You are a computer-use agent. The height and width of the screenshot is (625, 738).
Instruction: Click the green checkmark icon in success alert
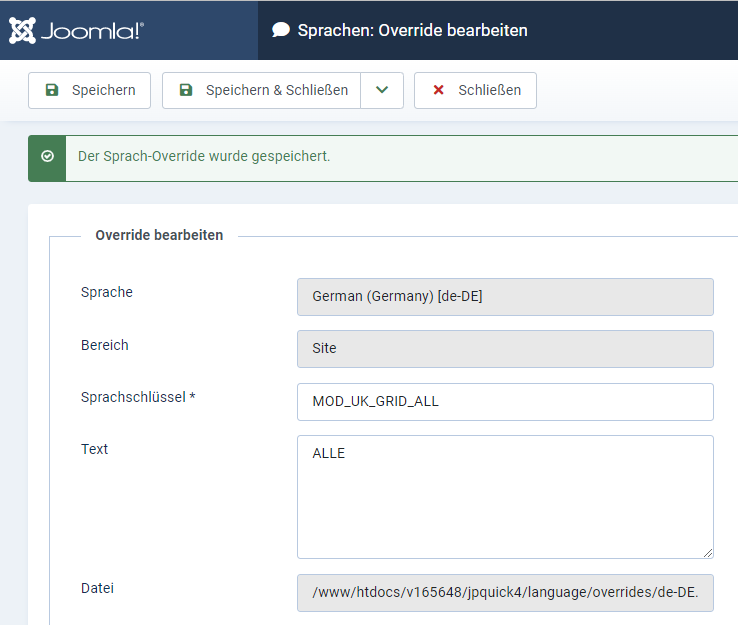pyautogui.click(x=47, y=156)
